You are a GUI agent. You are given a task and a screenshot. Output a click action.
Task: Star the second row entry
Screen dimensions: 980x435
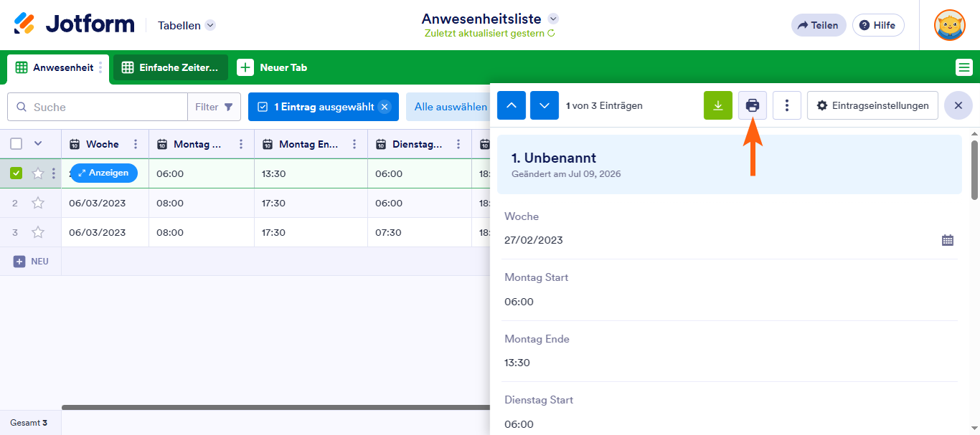coord(38,203)
